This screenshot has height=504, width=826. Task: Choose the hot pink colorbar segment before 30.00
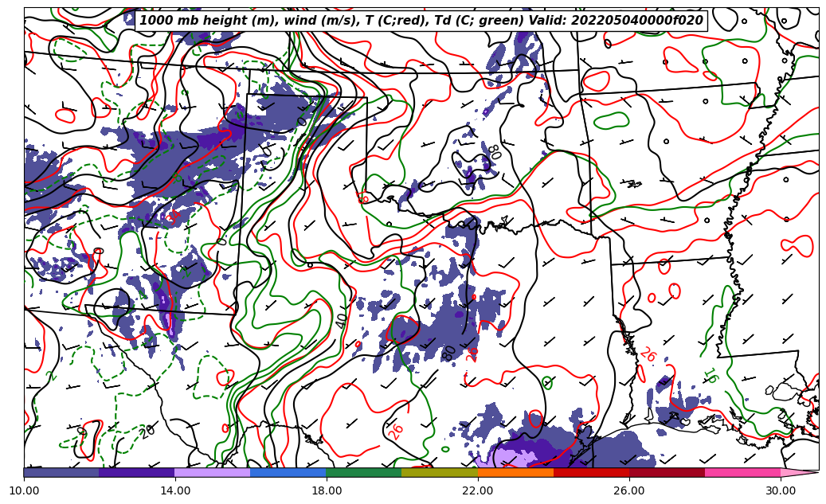tap(743, 472)
